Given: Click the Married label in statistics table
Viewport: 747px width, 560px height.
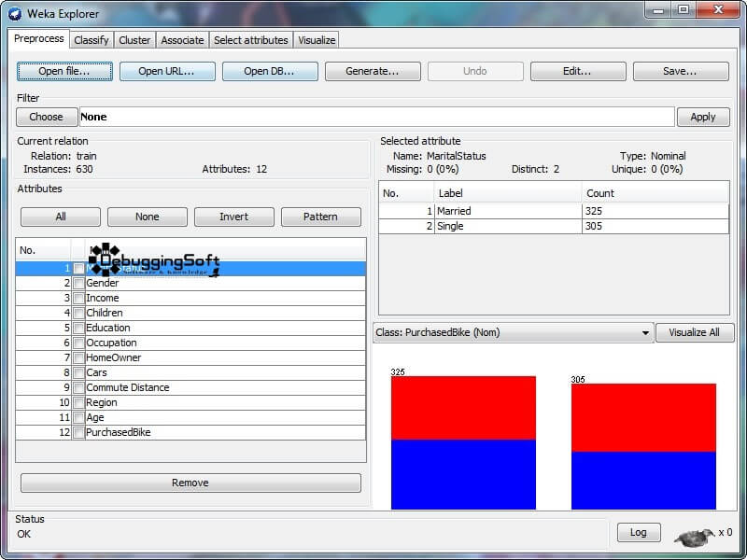Looking at the screenshot, I should 454,211.
